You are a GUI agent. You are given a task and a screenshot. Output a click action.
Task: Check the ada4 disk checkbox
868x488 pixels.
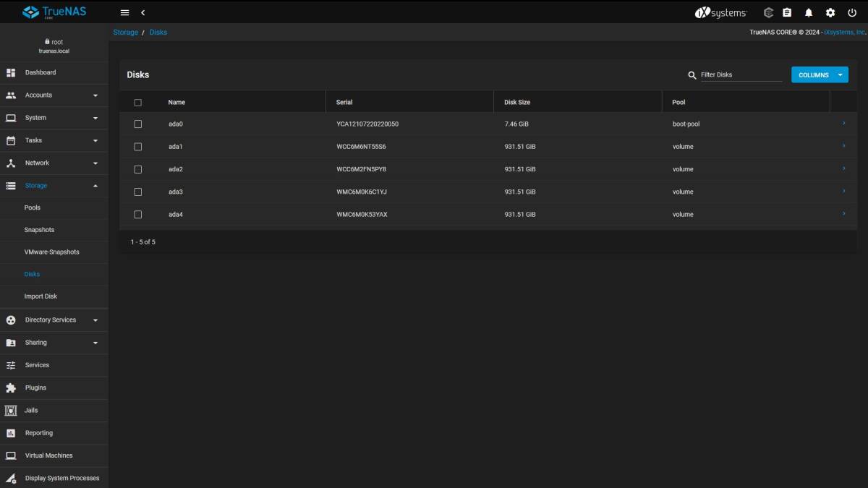click(x=138, y=215)
